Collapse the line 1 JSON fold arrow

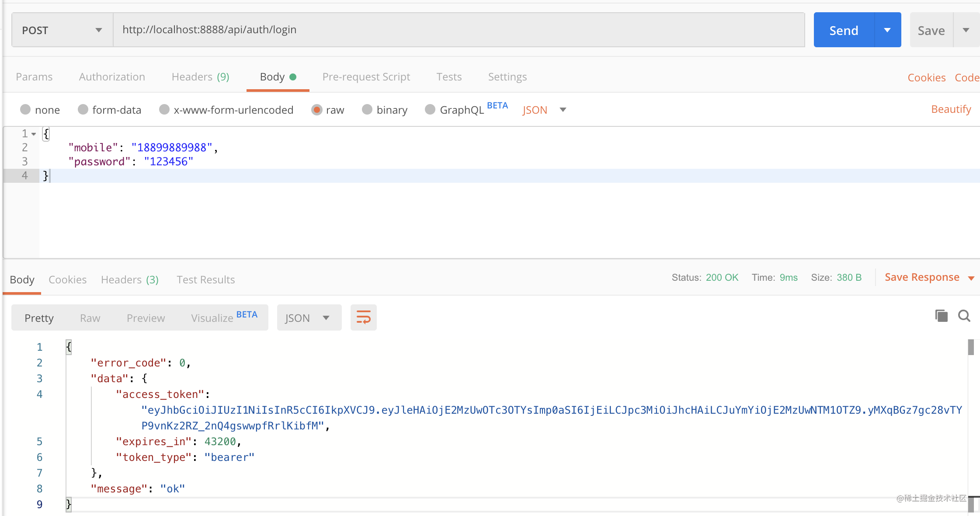pos(34,134)
